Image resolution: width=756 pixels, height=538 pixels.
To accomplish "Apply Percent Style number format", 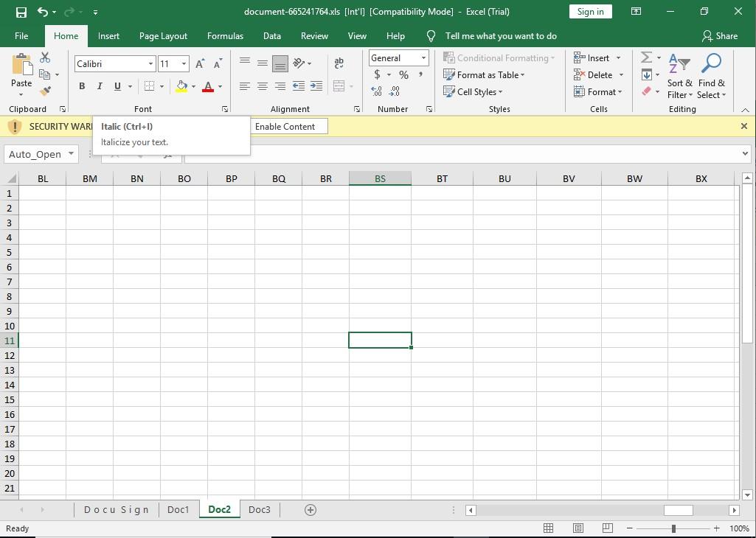I will (x=403, y=74).
